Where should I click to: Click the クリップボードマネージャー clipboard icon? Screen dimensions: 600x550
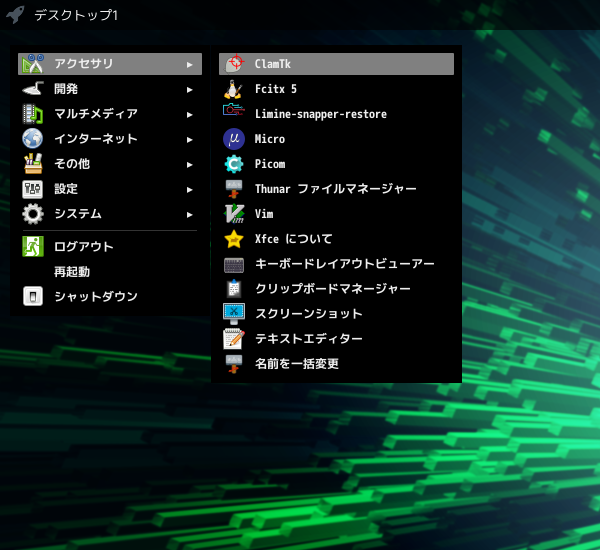pyautogui.click(x=234, y=289)
